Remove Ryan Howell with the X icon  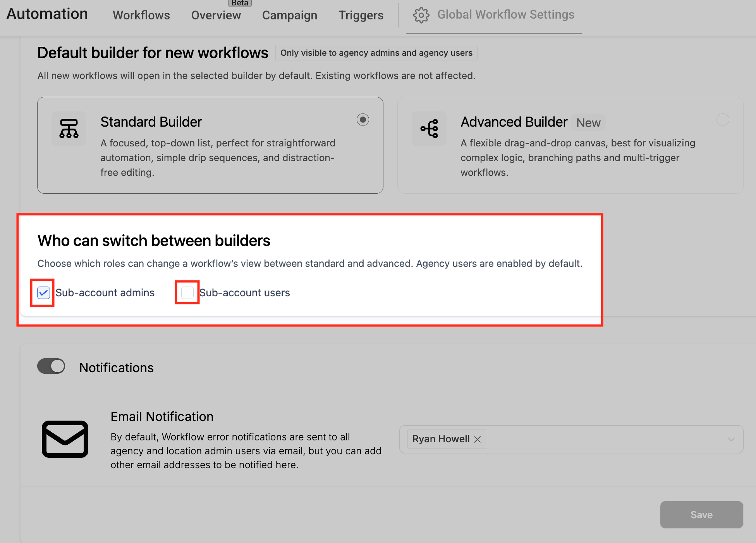(x=478, y=439)
